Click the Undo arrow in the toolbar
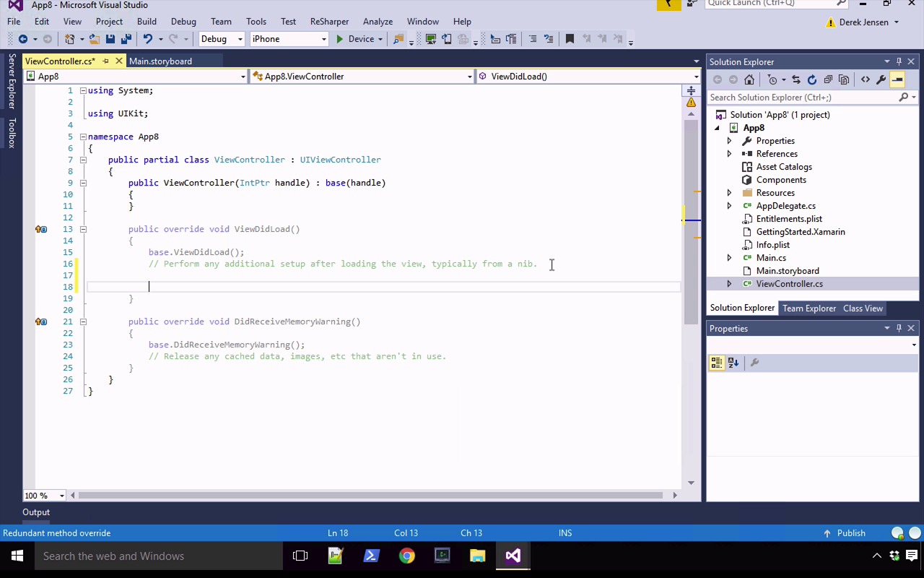Image resolution: width=924 pixels, height=578 pixels. 148,39
